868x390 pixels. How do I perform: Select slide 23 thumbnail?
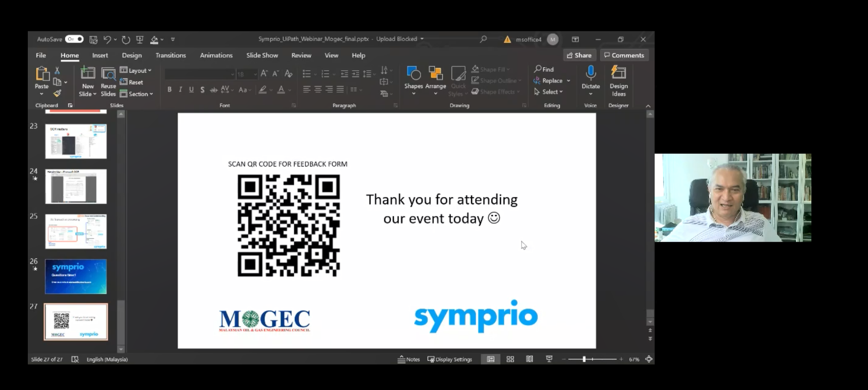(76, 141)
